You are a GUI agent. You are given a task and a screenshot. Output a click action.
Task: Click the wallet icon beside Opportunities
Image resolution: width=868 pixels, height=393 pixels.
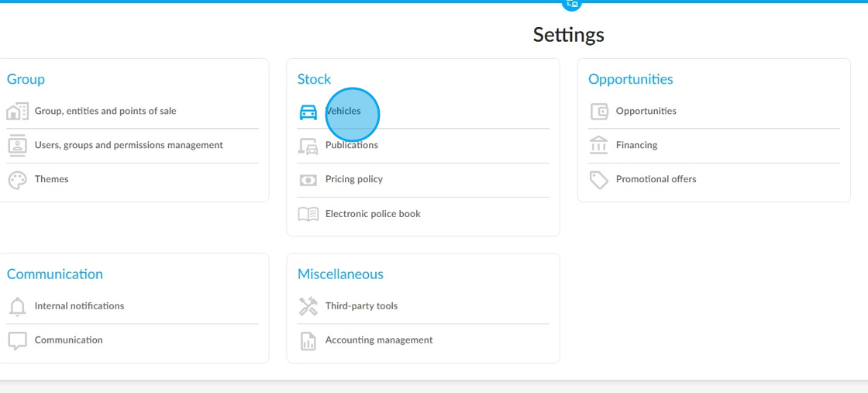click(599, 112)
